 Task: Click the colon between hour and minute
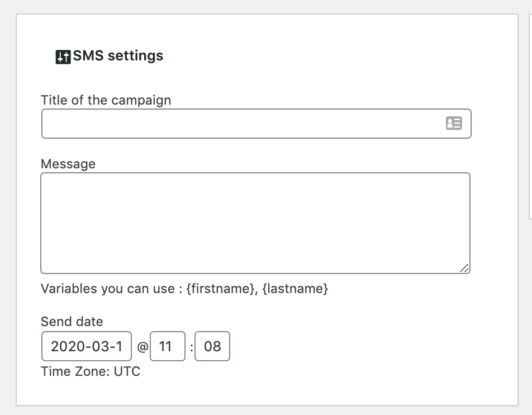[191, 347]
